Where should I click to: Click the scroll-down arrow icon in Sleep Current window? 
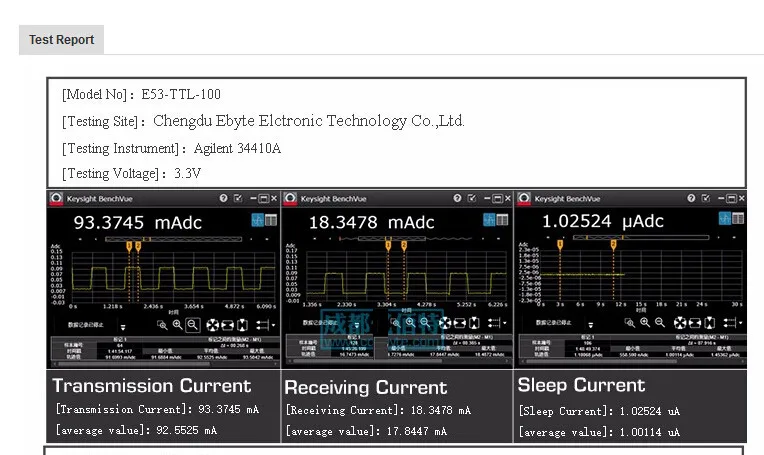point(591,325)
